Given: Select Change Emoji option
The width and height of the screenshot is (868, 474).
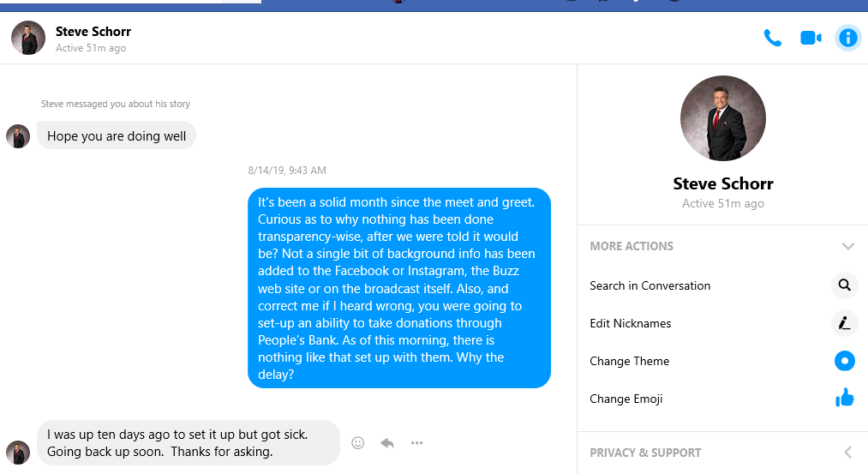Looking at the screenshot, I should click(x=626, y=399).
